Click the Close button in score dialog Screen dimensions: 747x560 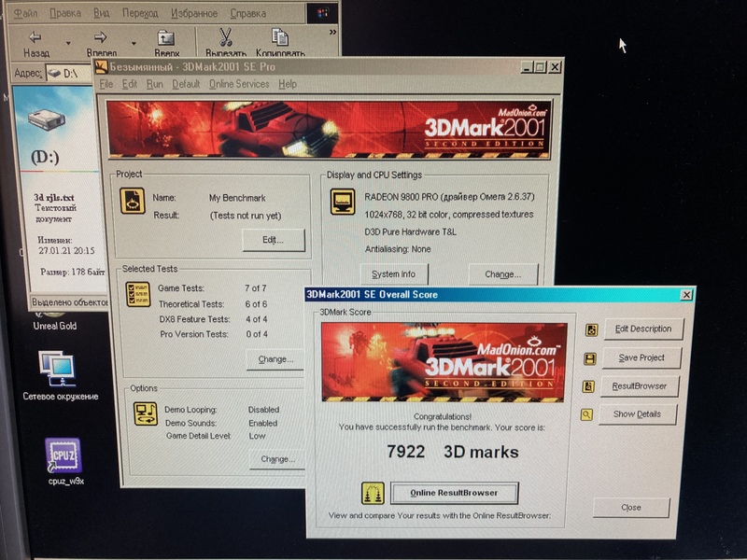631,508
